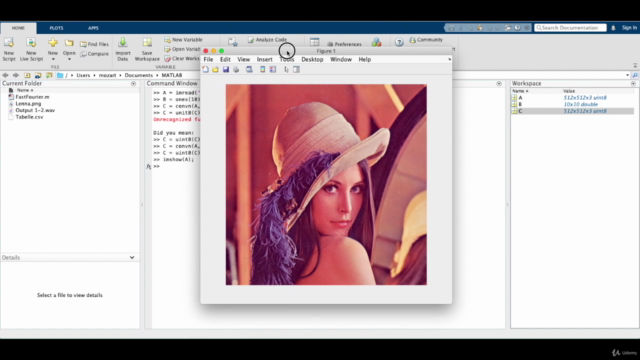
Task: Click in Search Documentation field
Action: (x=570, y=28)
